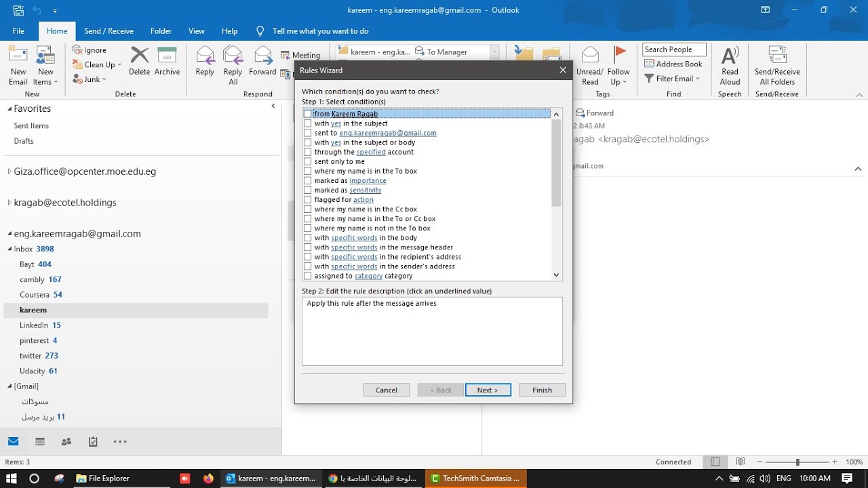Open Windows Start menu

click(x=12, y=479)
